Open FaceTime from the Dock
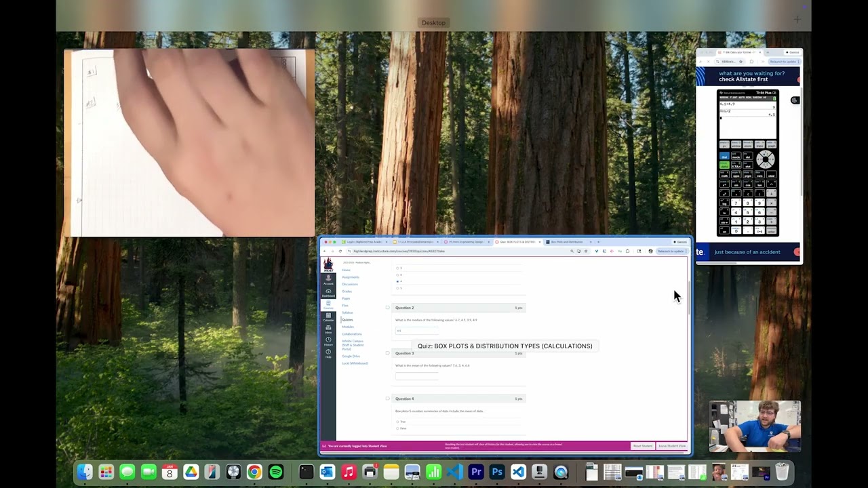Screen dimensions: 868x488 149,472
